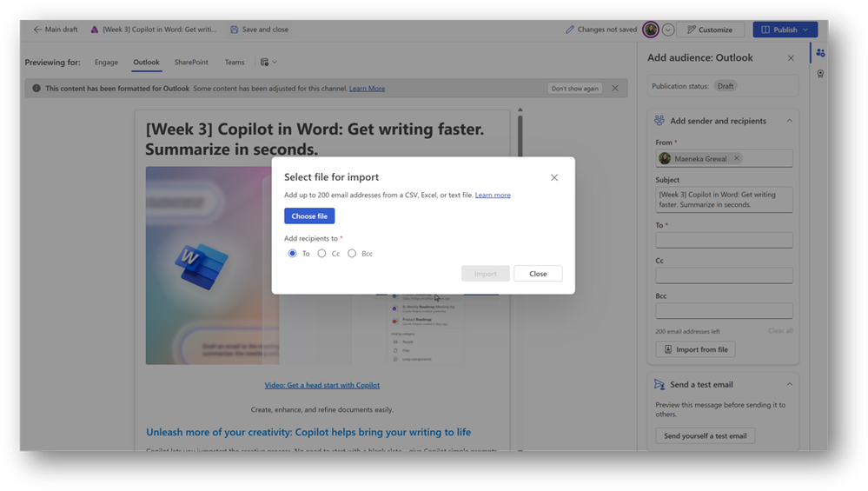Open the user profile avatar
Viewport: 868px width, 491px height.
(x=651, y=30)
